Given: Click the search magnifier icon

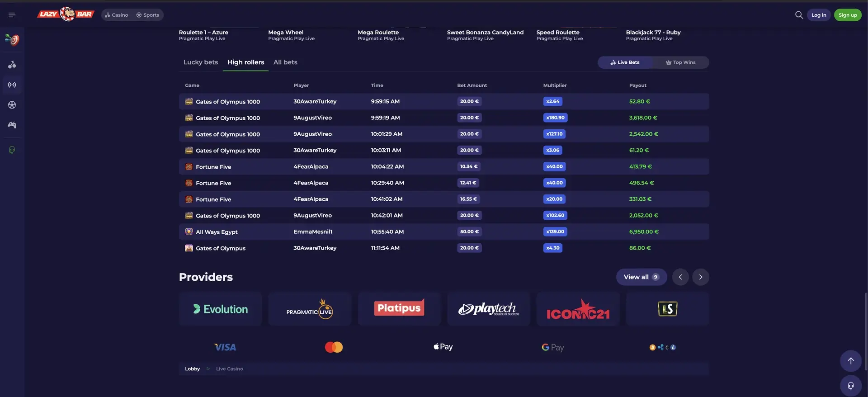Looking at the screenshot, I should tap(799, 15).
